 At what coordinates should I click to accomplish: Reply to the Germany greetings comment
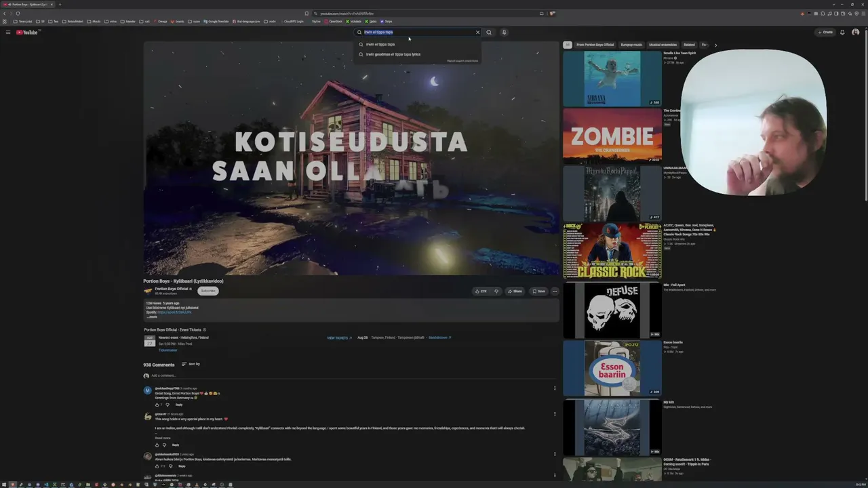pos(179,405)
